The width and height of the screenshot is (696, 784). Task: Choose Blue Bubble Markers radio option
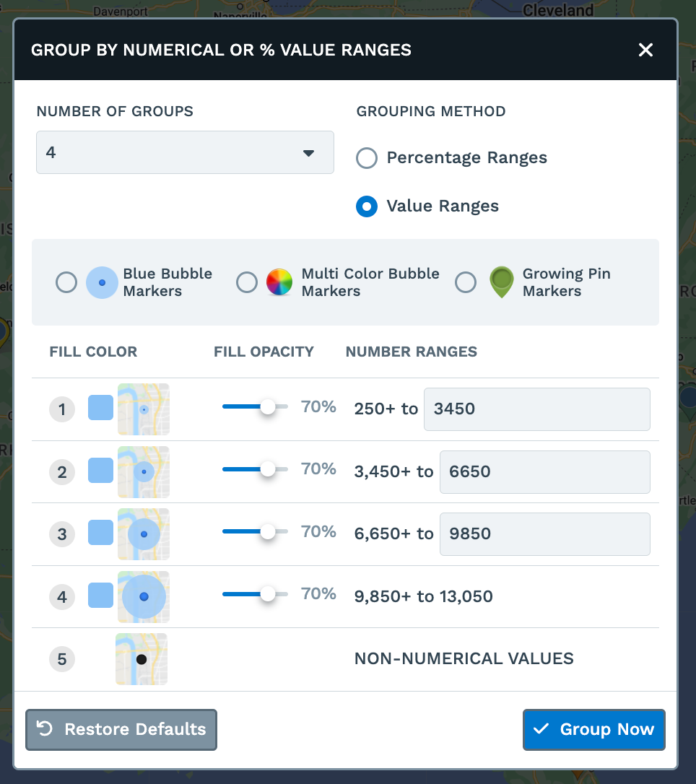click(66, 282)
